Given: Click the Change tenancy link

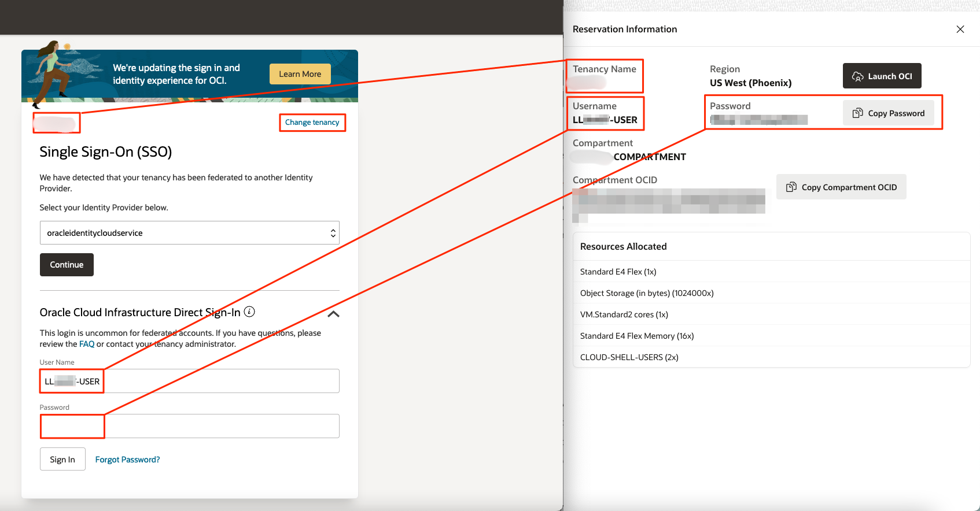Looking at the screenshot, I should tap(312, 123).
